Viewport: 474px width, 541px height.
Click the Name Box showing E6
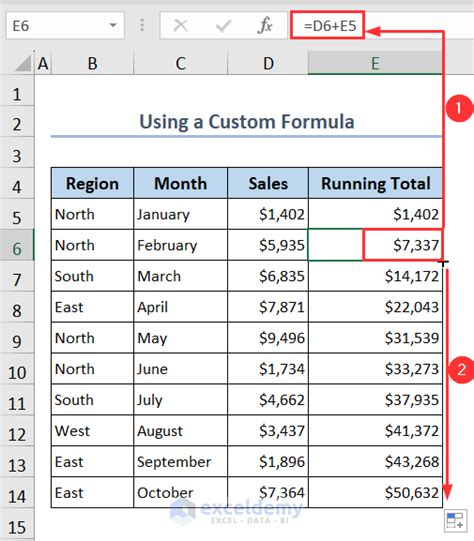tap(65, 25)
